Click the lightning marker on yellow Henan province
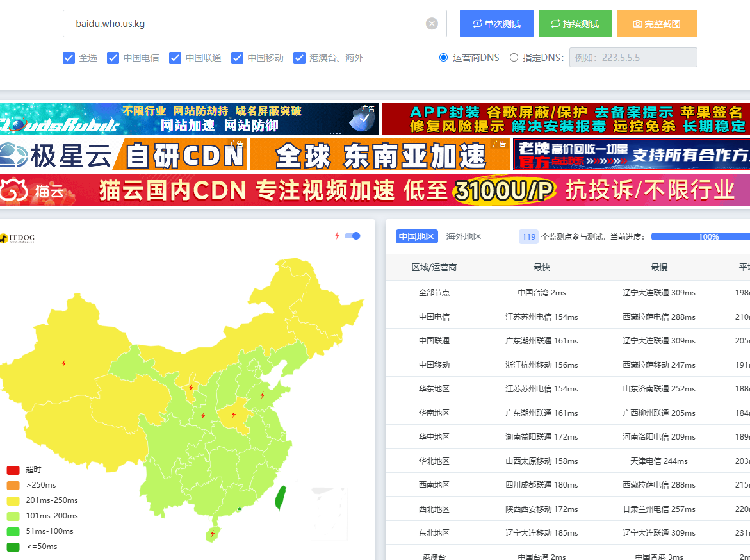 tap(233, 415)
